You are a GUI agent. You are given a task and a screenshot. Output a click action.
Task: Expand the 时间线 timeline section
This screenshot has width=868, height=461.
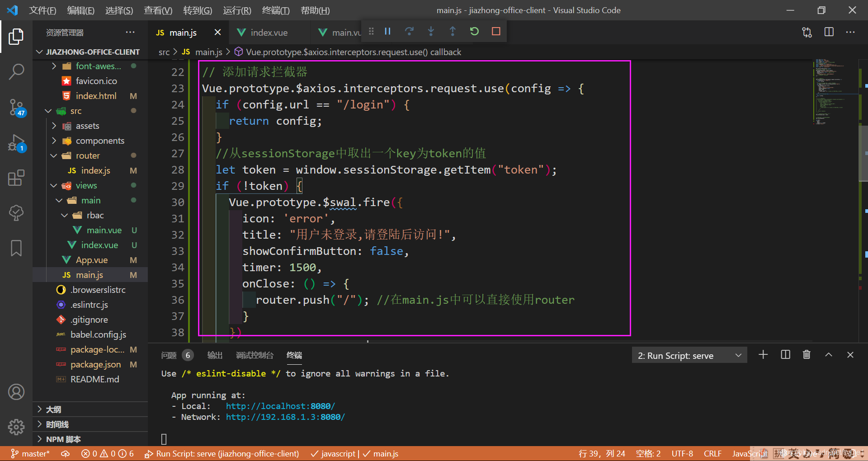[x=90, y=424]
